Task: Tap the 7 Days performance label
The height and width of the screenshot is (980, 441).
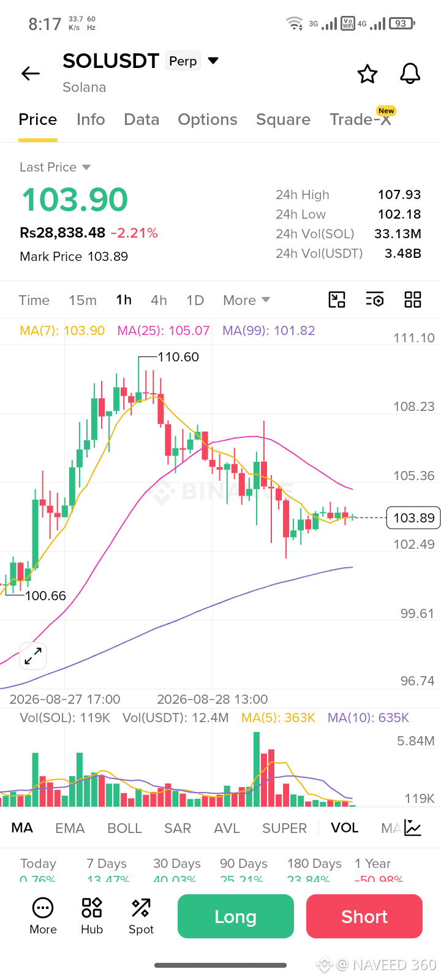Action: 107,864
